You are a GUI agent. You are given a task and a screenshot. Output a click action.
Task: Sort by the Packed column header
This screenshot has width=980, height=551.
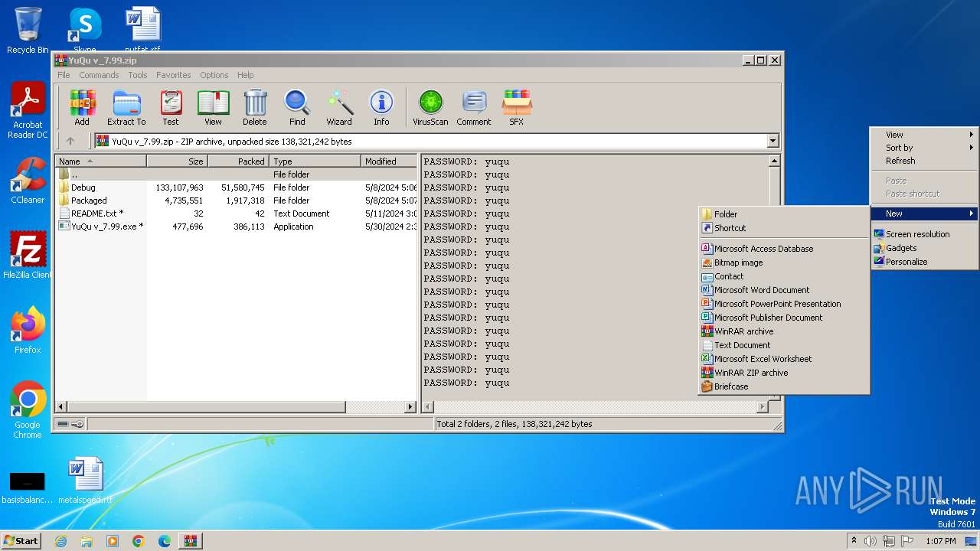click(x=238, y=161)
